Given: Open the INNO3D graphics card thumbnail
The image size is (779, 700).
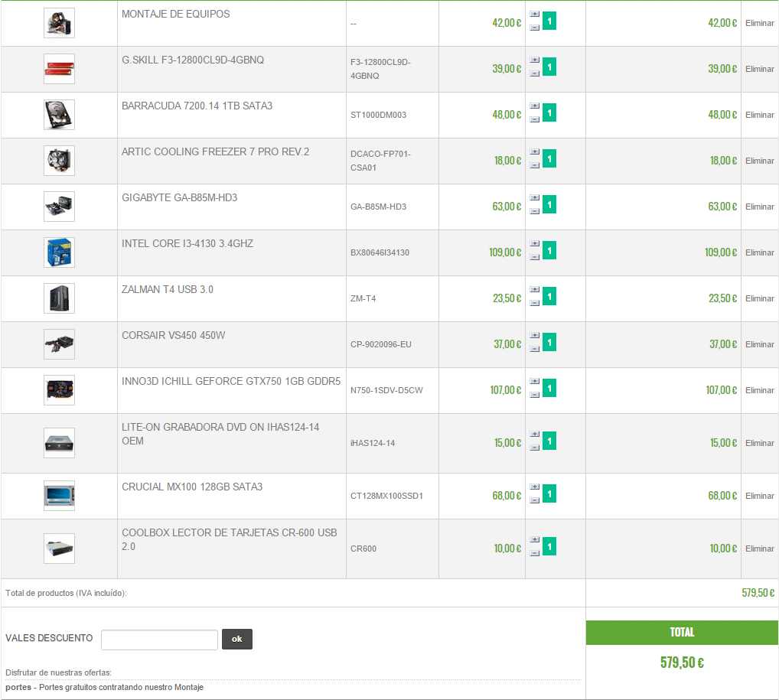Looking at the screenshot, I should (x=59, y=390).
